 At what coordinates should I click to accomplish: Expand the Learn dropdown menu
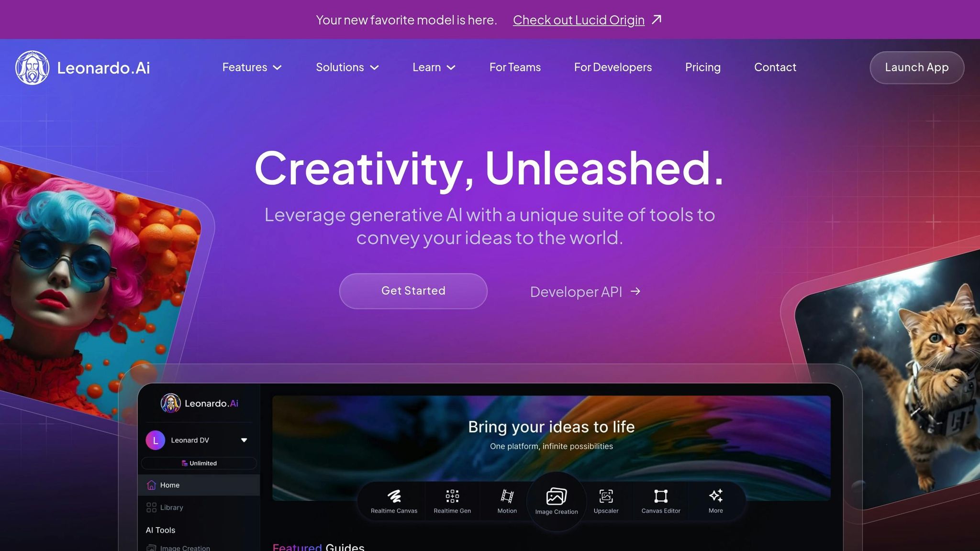pos(434,67)
